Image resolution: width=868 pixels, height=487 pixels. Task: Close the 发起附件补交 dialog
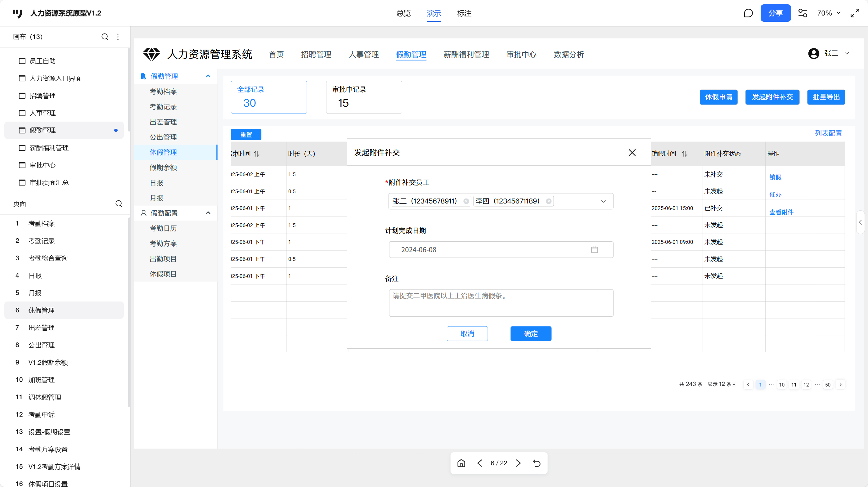(x=632, y=153)
